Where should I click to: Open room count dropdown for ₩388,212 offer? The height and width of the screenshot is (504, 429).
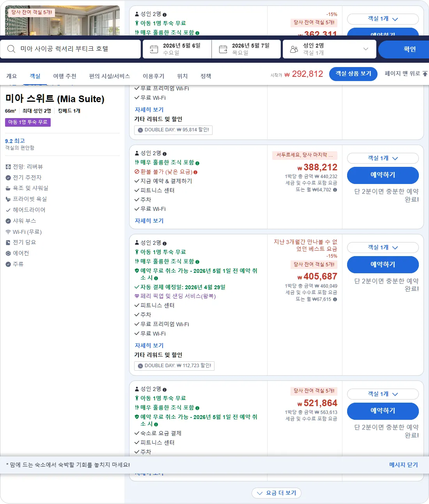point(383,158)
